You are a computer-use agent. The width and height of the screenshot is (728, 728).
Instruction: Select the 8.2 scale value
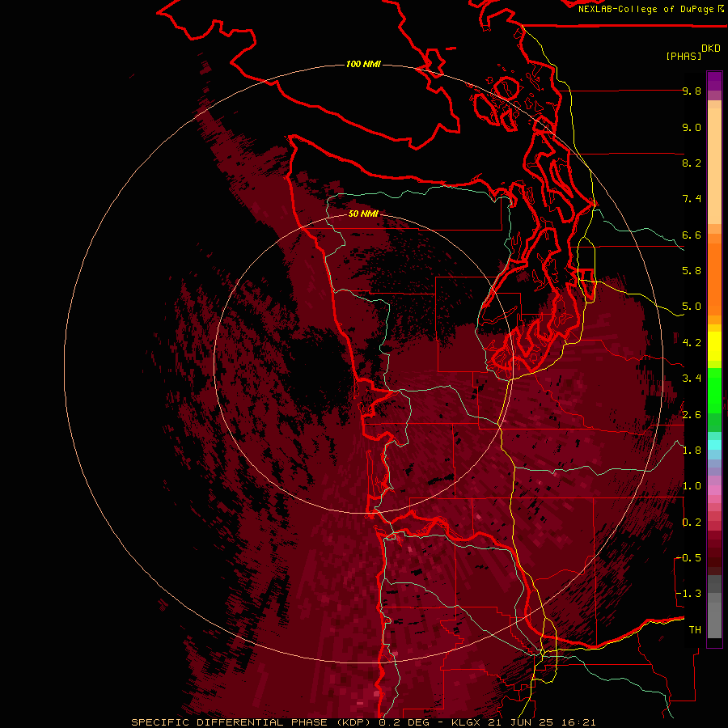coord(692,163)
